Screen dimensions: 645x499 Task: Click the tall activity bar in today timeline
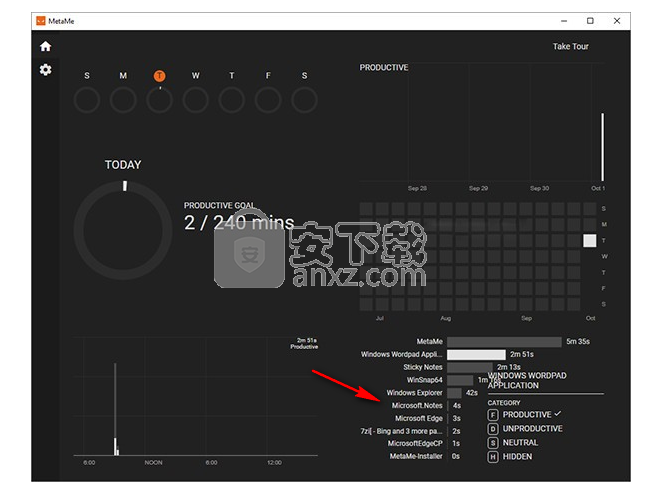click(x=115, y=409)
